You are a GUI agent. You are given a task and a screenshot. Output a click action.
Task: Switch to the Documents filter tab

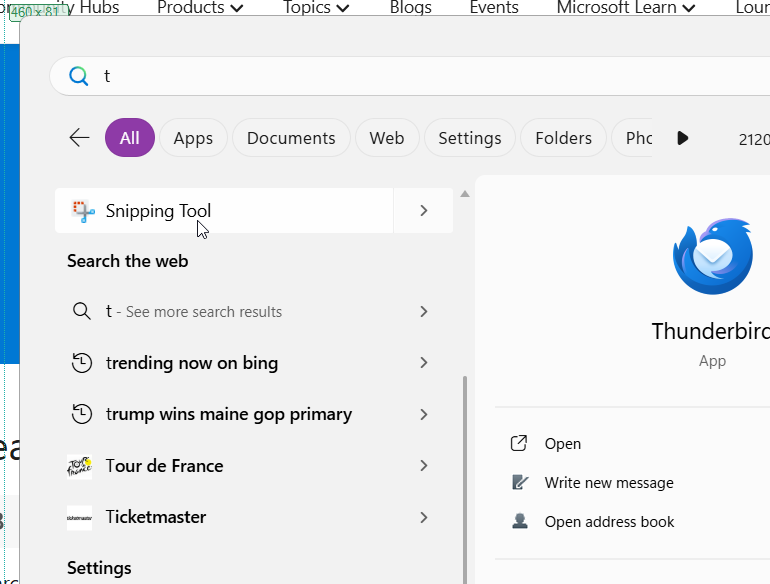291,138
